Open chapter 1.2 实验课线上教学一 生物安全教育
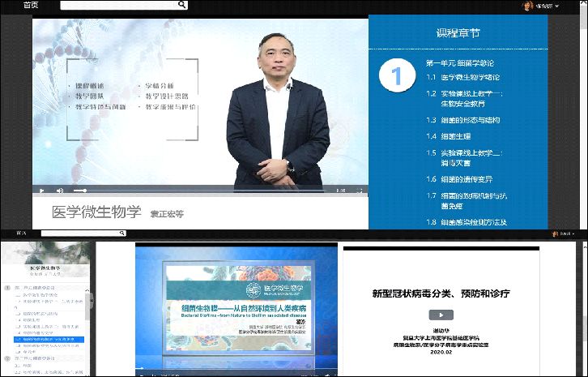 click(x=464, y=98)
